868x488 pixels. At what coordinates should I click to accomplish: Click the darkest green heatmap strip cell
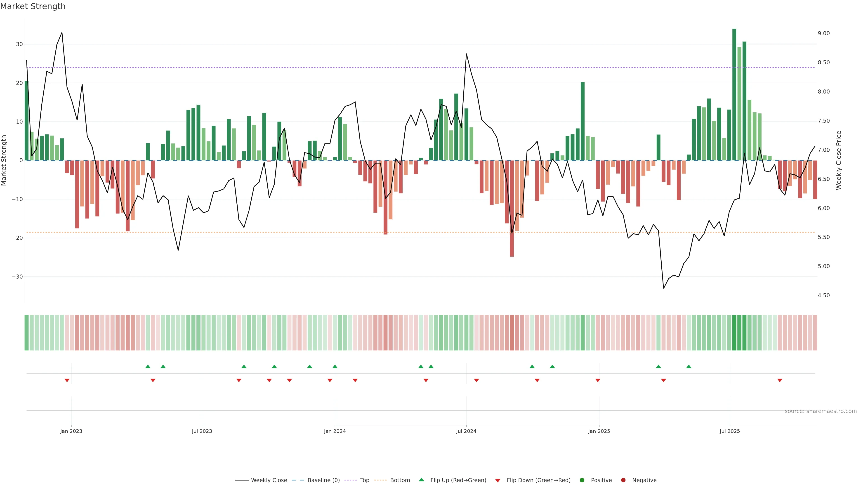tap(734, 332)
